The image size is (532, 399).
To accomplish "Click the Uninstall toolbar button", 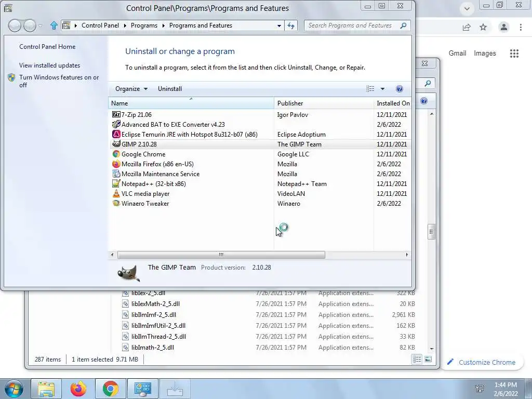I will (x=170, y=89).
